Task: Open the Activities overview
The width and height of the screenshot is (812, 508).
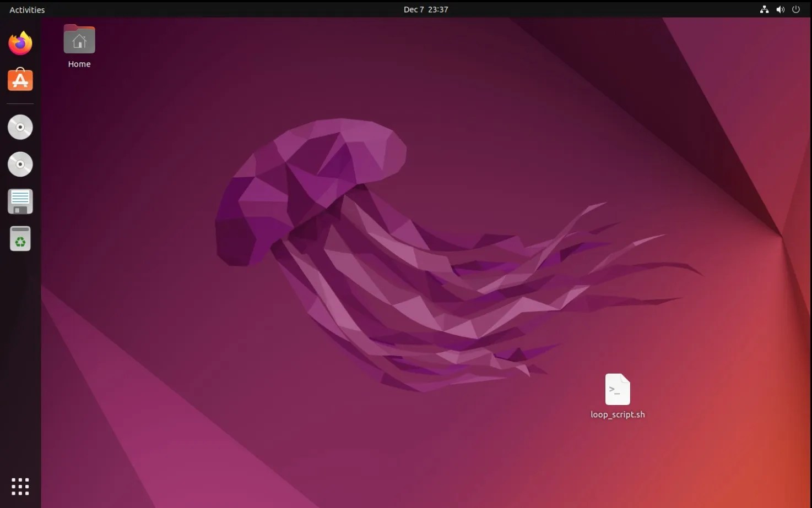Action: 27,9
